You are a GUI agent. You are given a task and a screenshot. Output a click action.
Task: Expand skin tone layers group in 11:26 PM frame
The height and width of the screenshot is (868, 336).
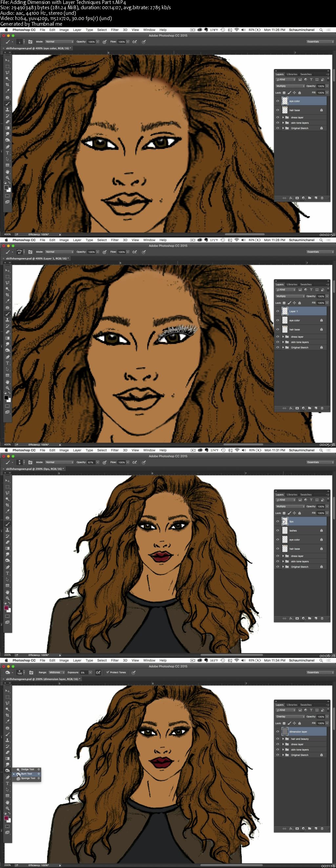[x=283, y=122]
